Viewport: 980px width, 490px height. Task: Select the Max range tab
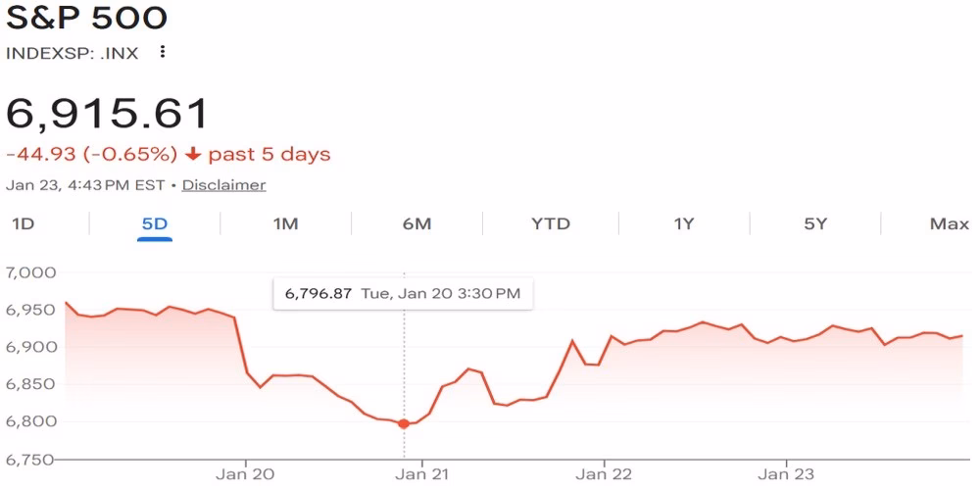(x=949, y=223)
